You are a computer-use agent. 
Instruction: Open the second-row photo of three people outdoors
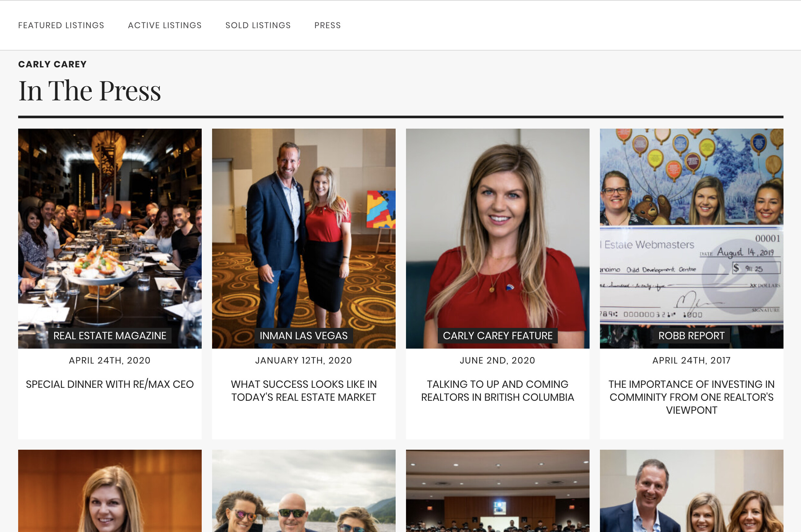(304, 491)
